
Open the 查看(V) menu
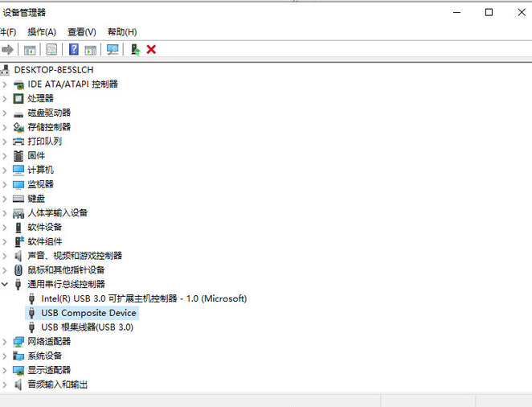coord(81,32)
